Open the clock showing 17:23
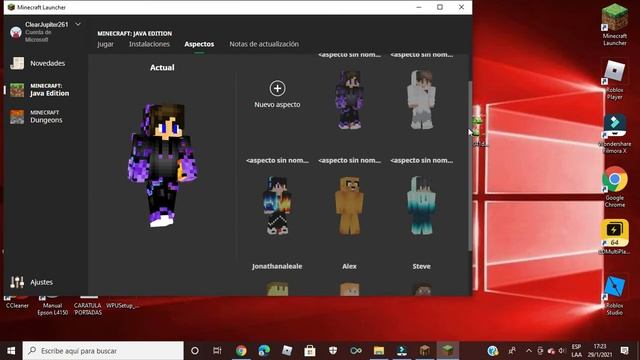The width and height of the screenshot is (640, 360). (x=600, y=351)
